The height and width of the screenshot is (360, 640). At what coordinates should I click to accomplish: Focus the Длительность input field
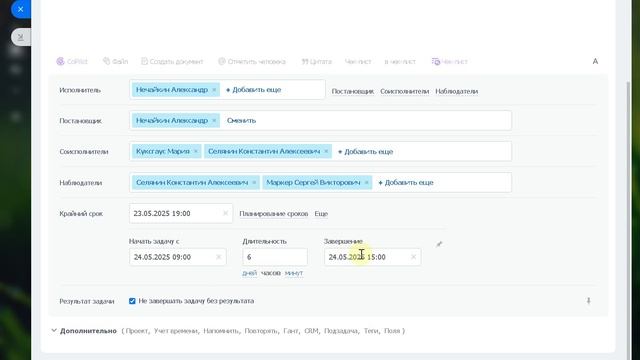coord(275,257)
